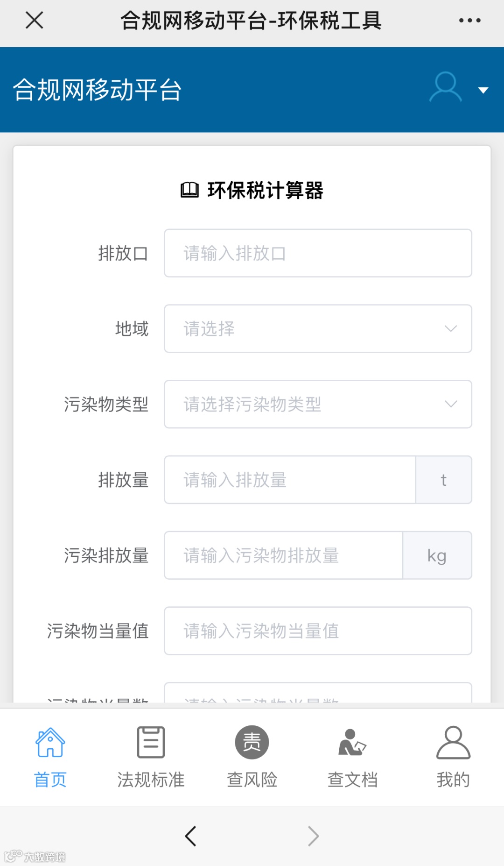This screenshot has height=866, width=504.
Task: Open the 查文档 tab
Action: 353,757
